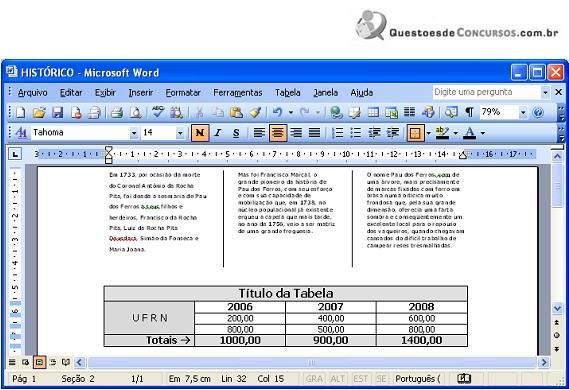Insert an Excel spreadsheet
Image resolution: width=569 pixels, height=390 pixels.
tap(392, 112)
